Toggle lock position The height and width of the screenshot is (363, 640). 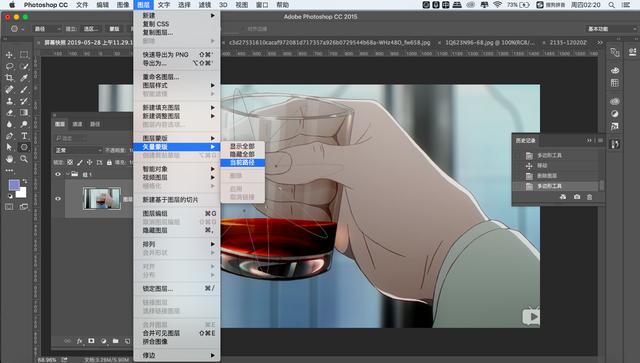pyautogui.click(x=89, y=162)
